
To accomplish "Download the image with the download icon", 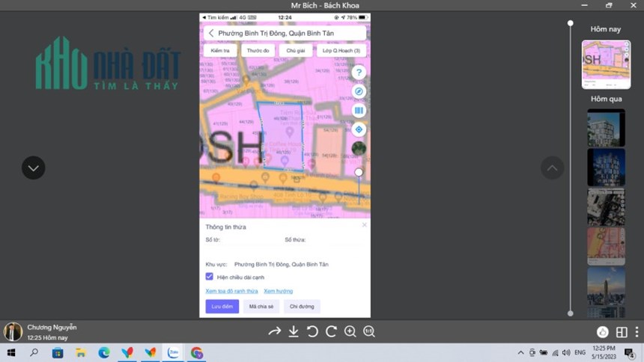I will (294, 331).
